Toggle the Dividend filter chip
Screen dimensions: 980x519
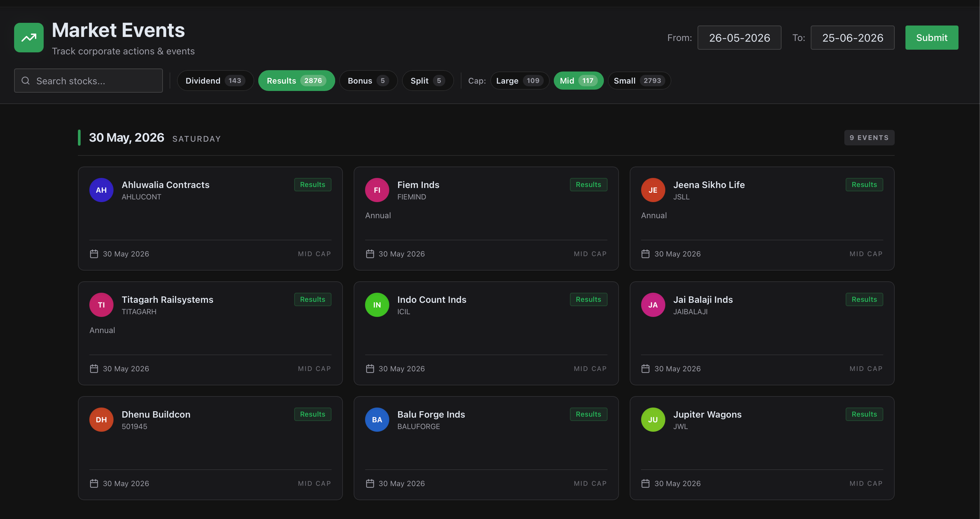coord(215,81)
